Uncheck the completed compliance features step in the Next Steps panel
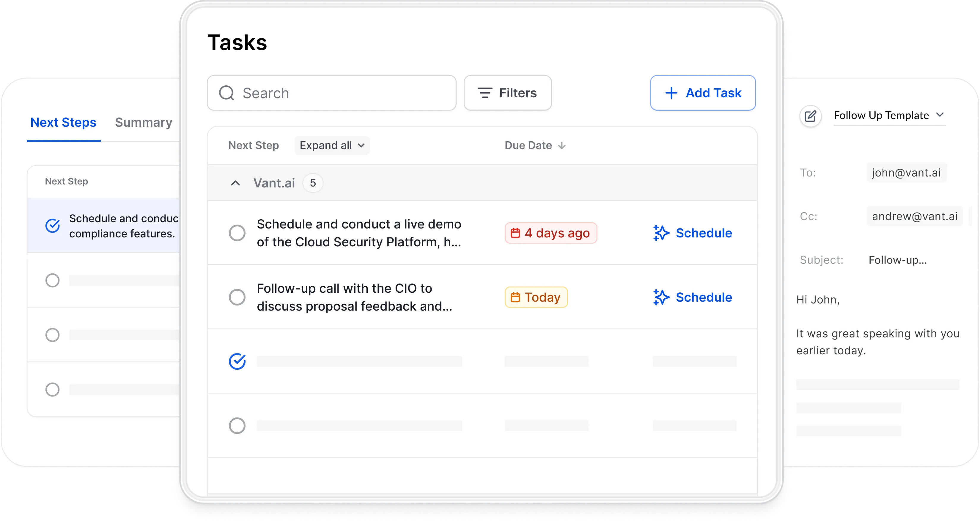The width and height of the screenshot is (980, 523). (x=53, y=226)
